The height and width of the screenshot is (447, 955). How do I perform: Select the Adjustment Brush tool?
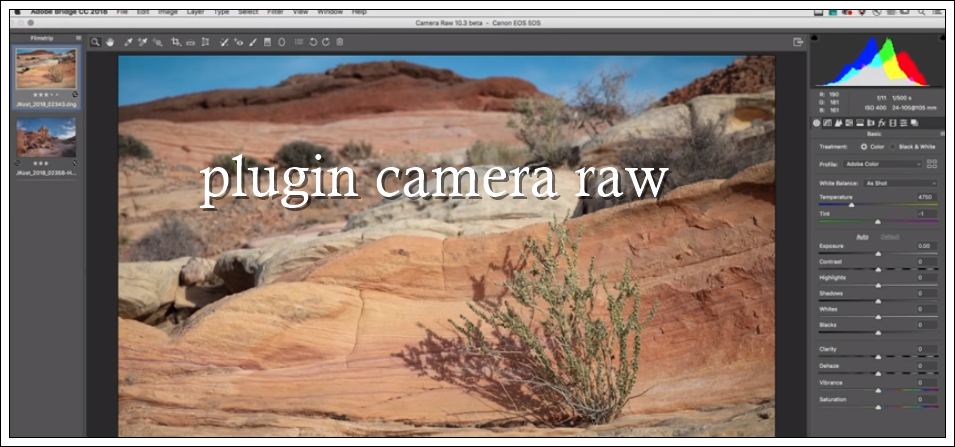click(253, 42)
